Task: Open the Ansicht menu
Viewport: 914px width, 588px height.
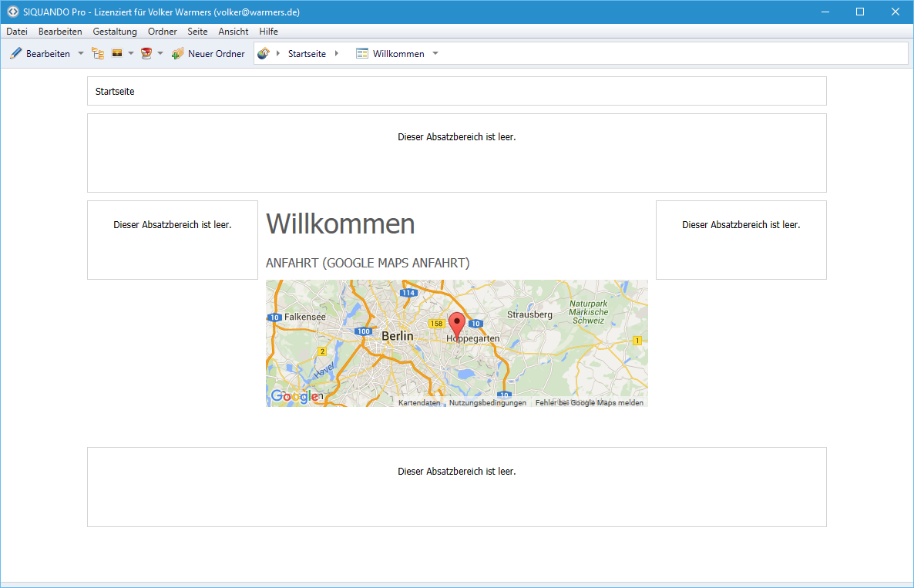Action: click(x=234, y=32)
